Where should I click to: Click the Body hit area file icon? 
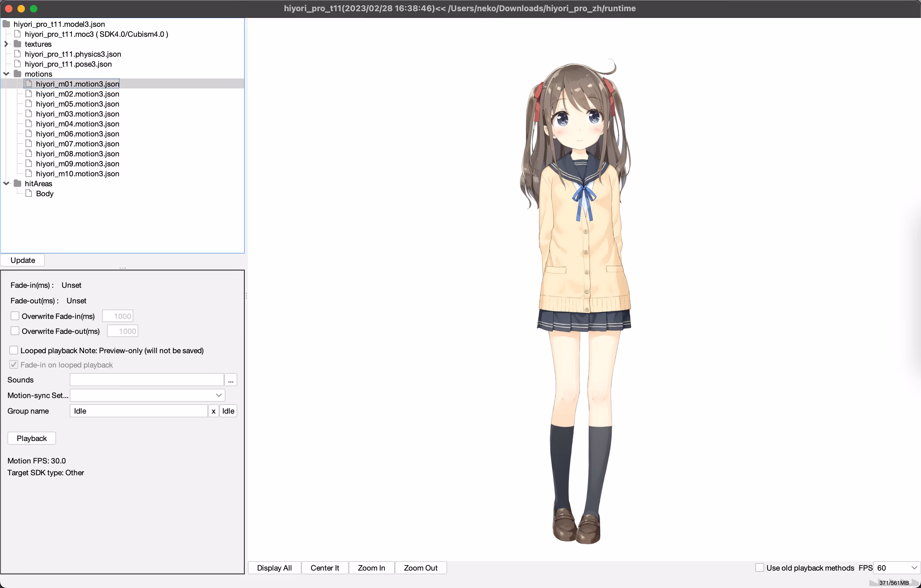point(28,194)
